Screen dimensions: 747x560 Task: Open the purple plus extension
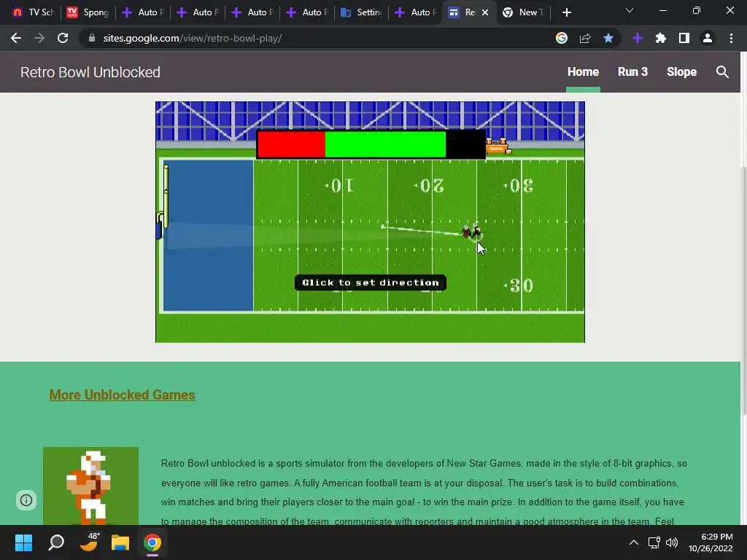coord(638,38)
